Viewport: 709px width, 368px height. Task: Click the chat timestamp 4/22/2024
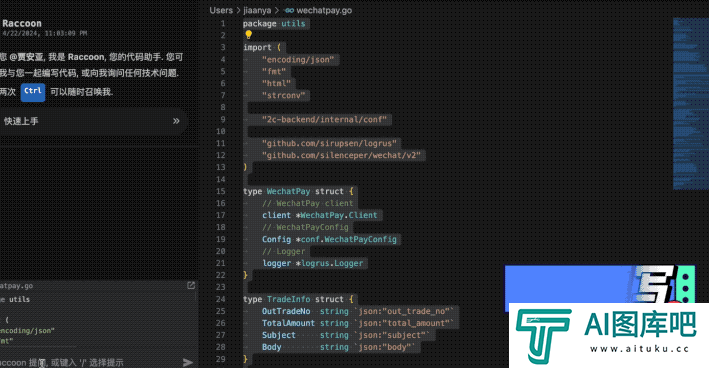coord(45,33)
